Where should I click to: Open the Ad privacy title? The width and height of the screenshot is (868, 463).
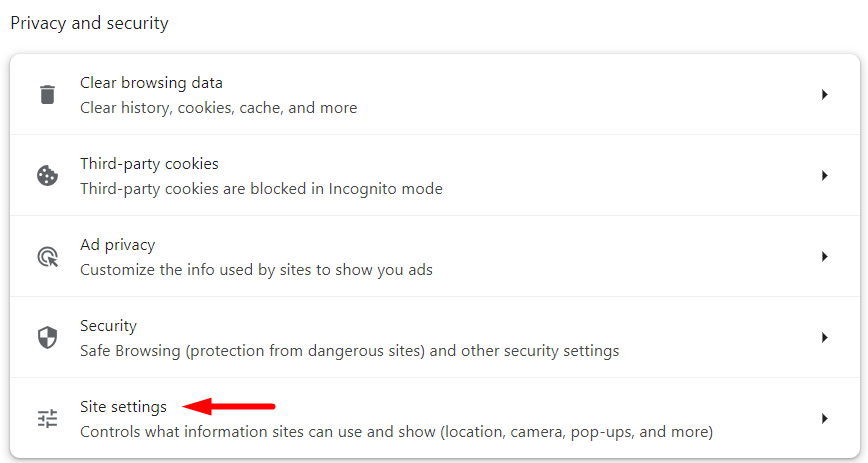(x=117, y=245)
